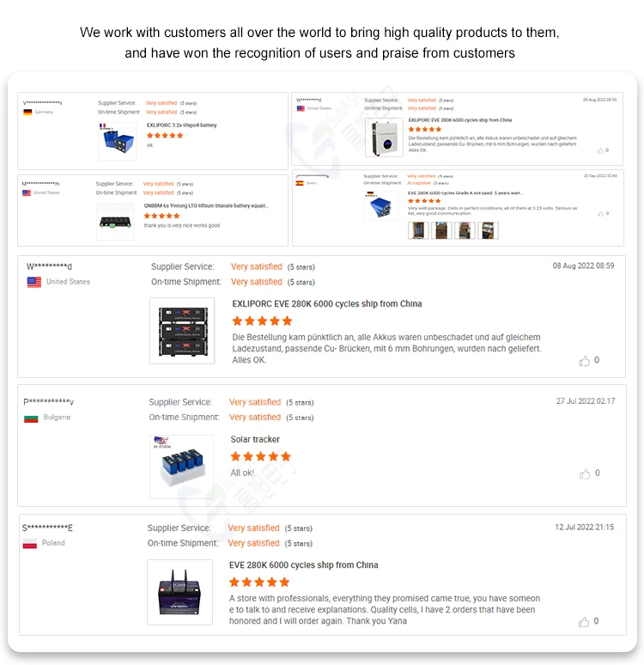This screenshot has height=665, width=644.
Task: Like the Bulgaria review with the thumbs-up icon
Action: [x=585, y=473]
